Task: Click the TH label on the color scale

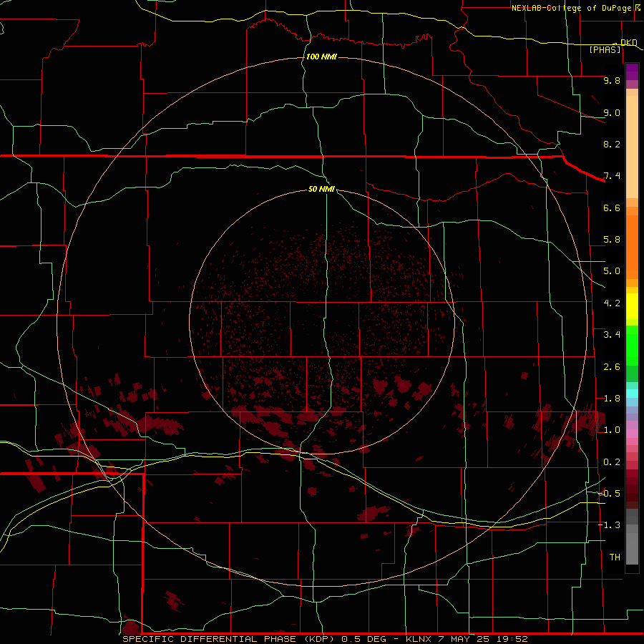Action: click(615, 557)
